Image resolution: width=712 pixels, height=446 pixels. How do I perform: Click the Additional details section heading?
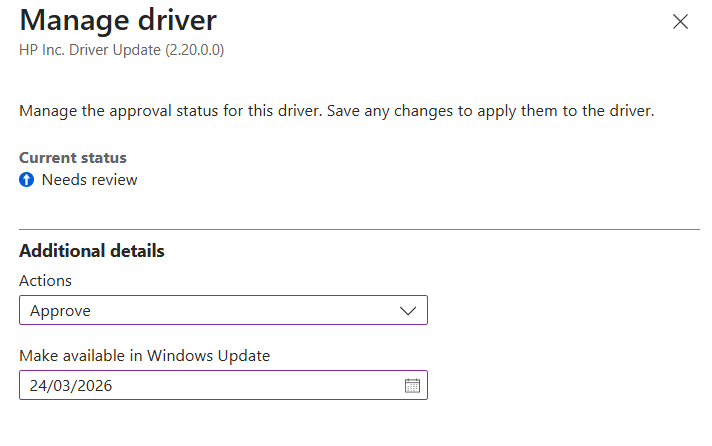point(92,251)
